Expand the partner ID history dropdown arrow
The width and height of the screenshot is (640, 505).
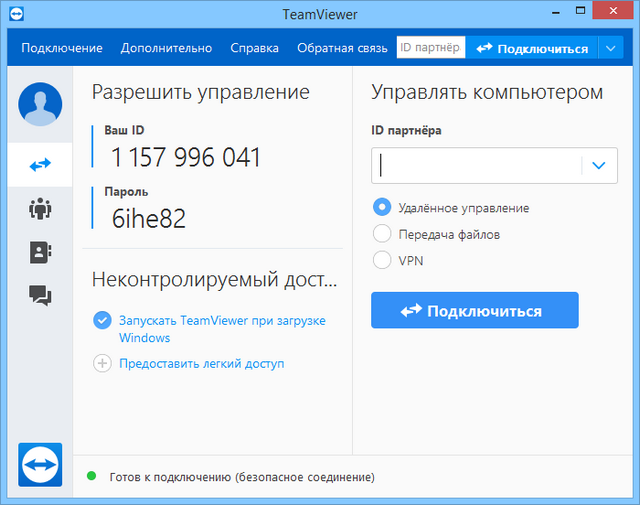pyautogui.click(x=599, y=165)
